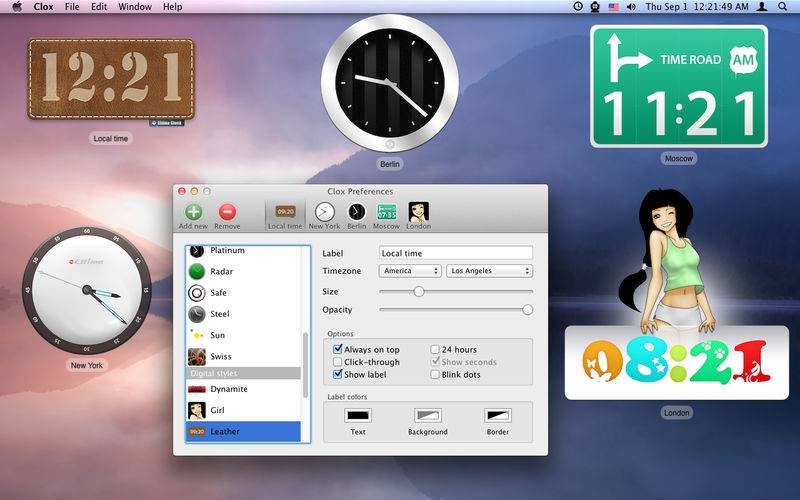Enable the Click-through option
The height and width of the screenshot is (500, 800).
click(338, 362)
